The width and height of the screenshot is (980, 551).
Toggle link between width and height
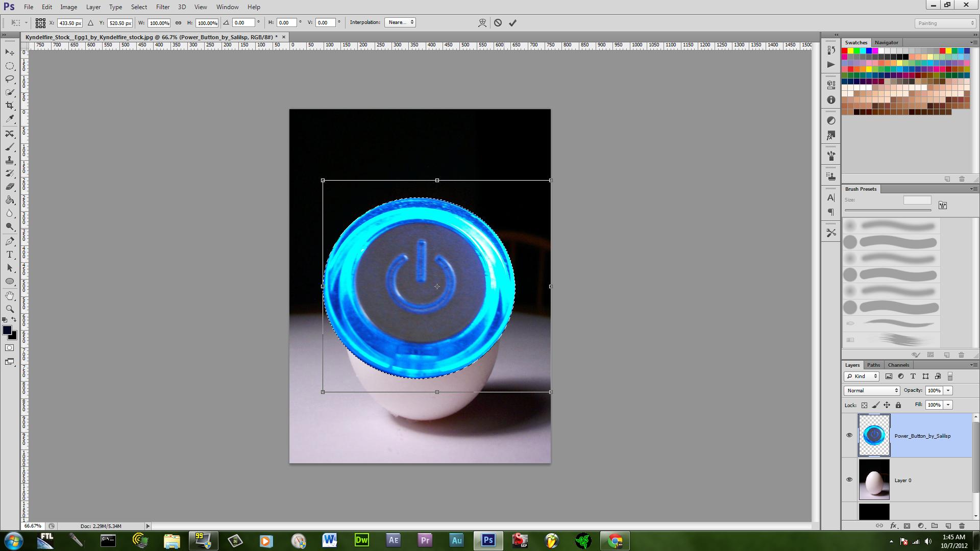[x=178, y=22]
